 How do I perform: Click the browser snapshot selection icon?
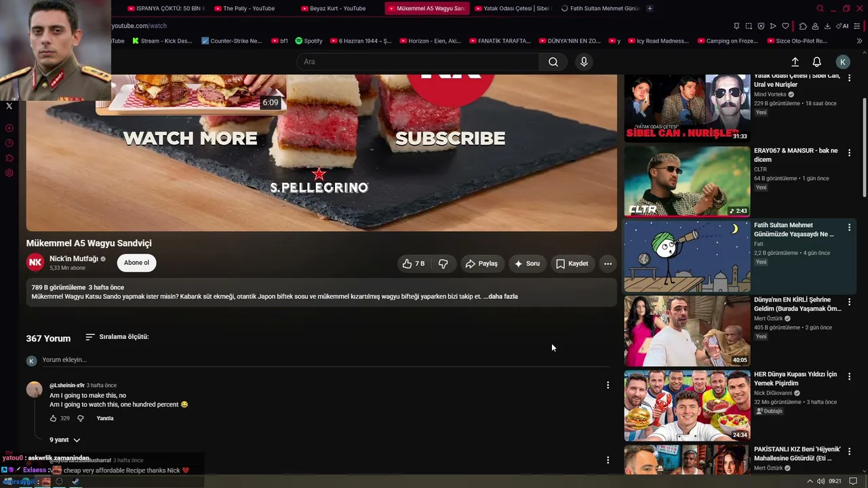point(749,26)
